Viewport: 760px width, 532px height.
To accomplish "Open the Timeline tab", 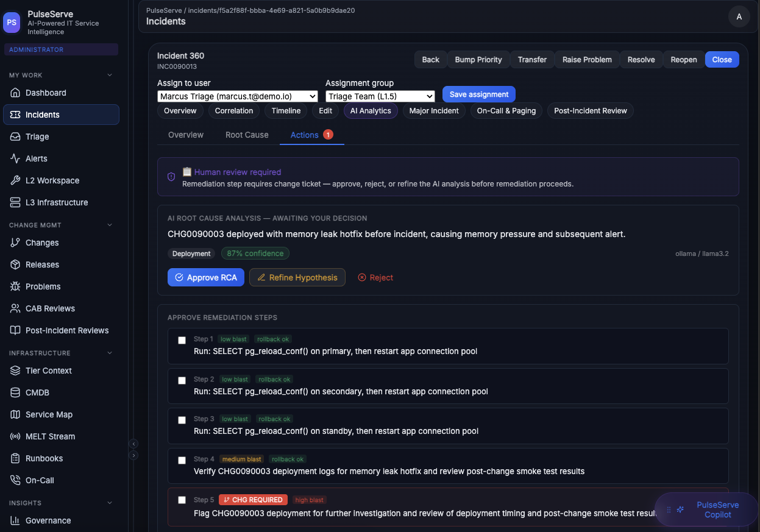I will coord(286,111).
